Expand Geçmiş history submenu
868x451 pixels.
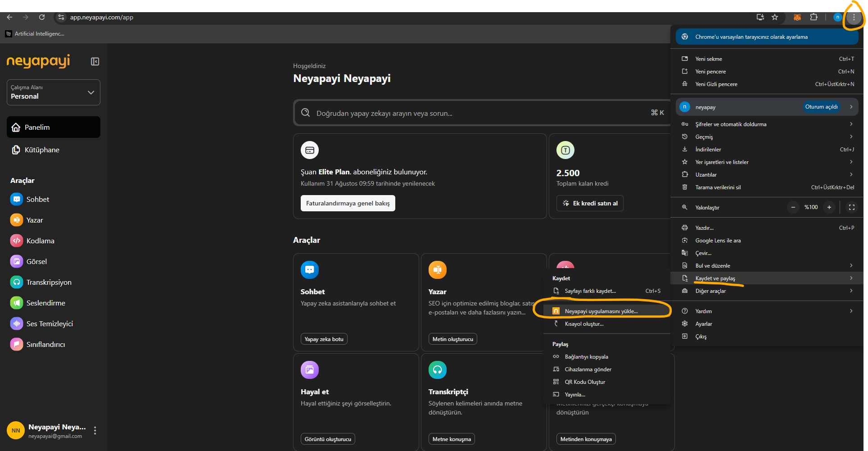(x=767, y=137)
